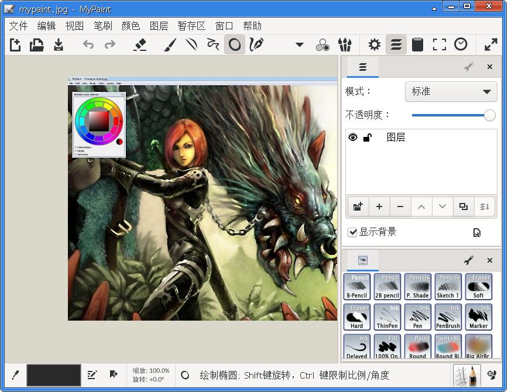This screenshot has width=532, height=392.
Task: Select the Eraser tool in toolbar
Action: (x=139, y=44)
